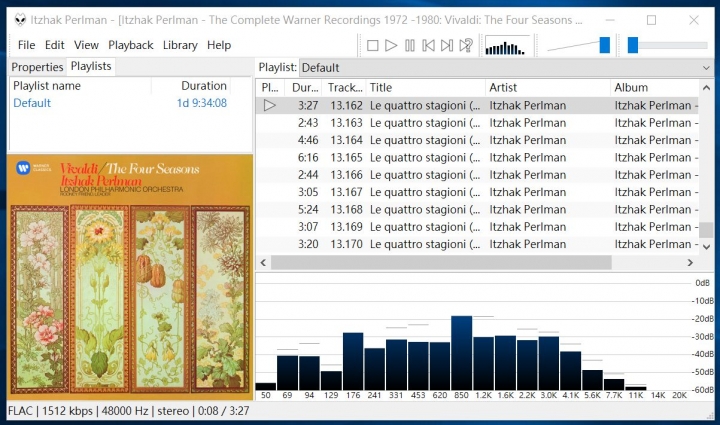Go to previous track button
This screenshot has width=720, height=425.
(428, 45)
